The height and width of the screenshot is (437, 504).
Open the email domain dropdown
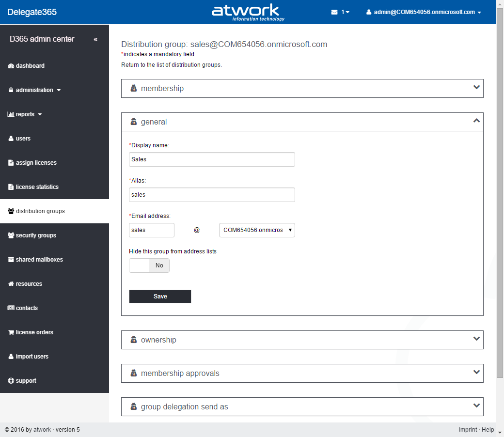257,230
